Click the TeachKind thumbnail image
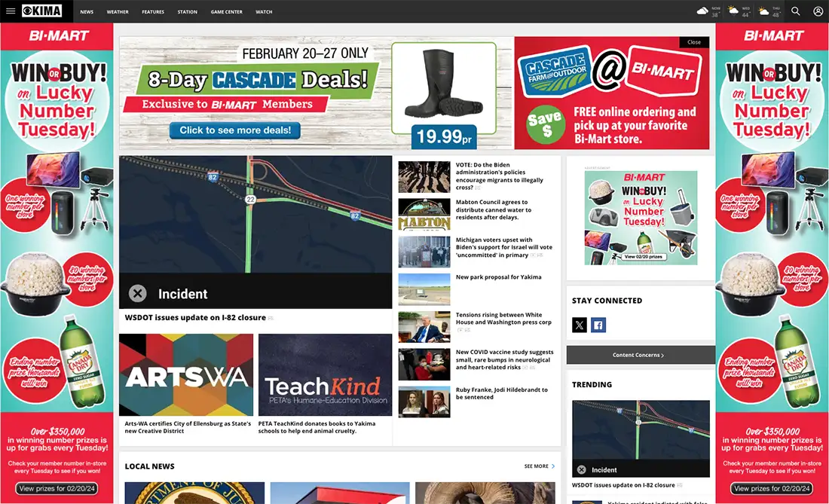 pyautogui.click(x=325, y=374)
